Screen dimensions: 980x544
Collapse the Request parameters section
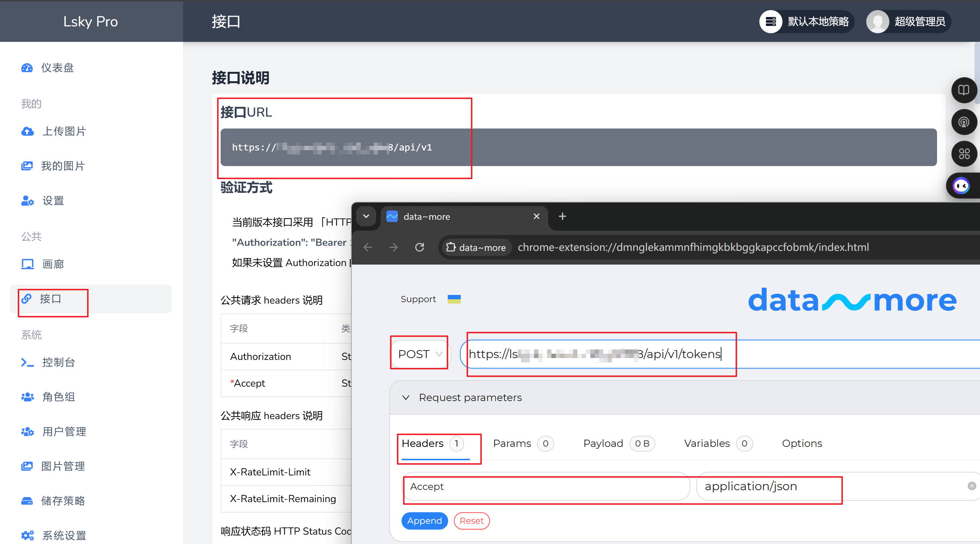(406, 397)
